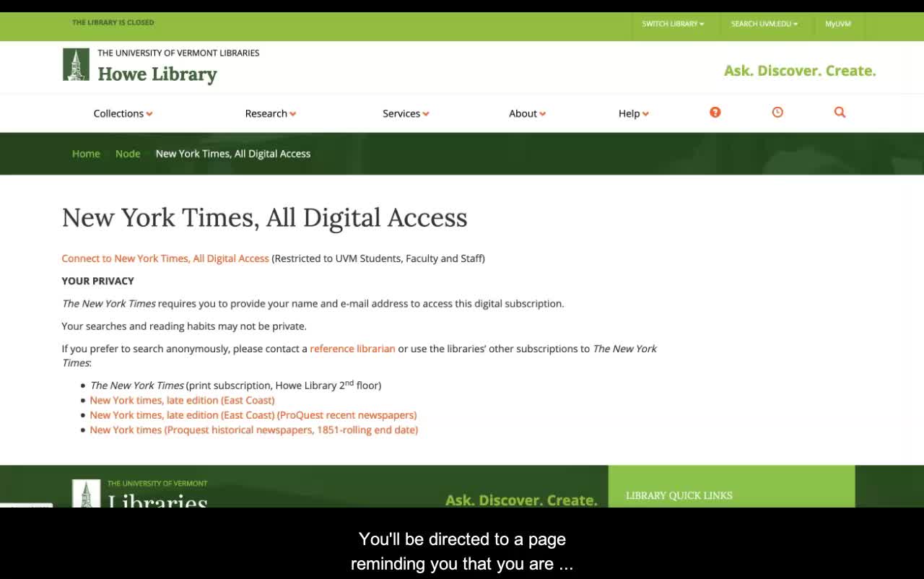Open the reference librarian link
This screenshot has width=924, height=579.
pyautogui.click(x=352, y=349)
